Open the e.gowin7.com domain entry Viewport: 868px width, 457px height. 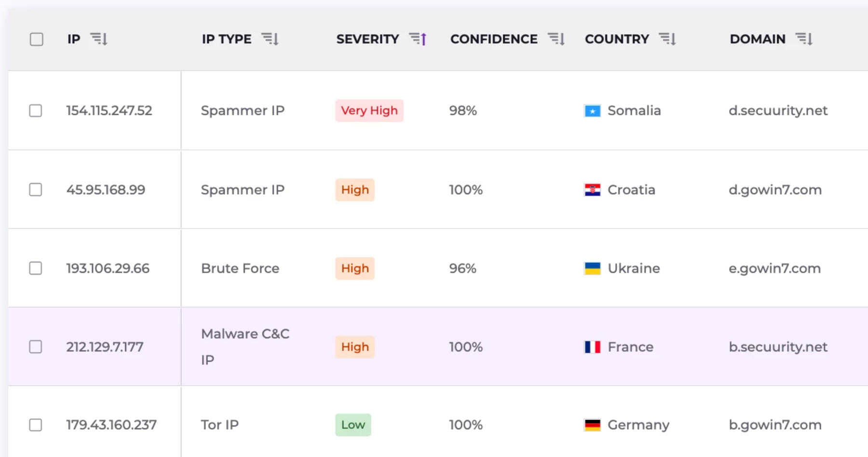click(x=774, y=269)
